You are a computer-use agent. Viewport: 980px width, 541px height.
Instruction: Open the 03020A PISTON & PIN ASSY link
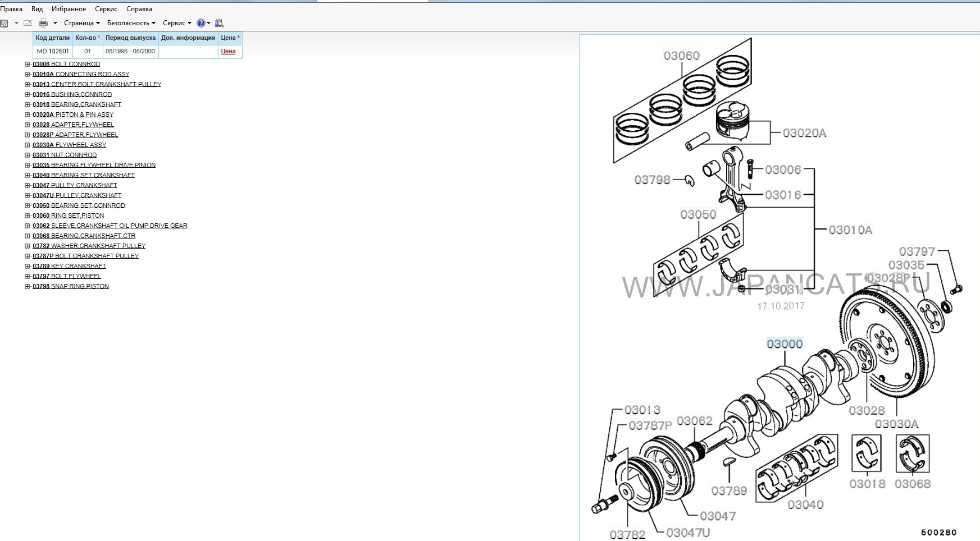(x=73, y=114)
